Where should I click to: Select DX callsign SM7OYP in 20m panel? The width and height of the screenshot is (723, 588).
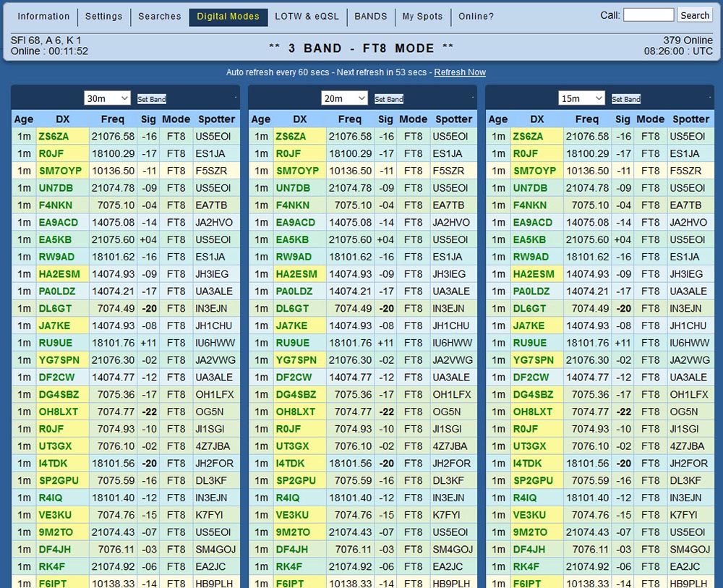point(297,171)
